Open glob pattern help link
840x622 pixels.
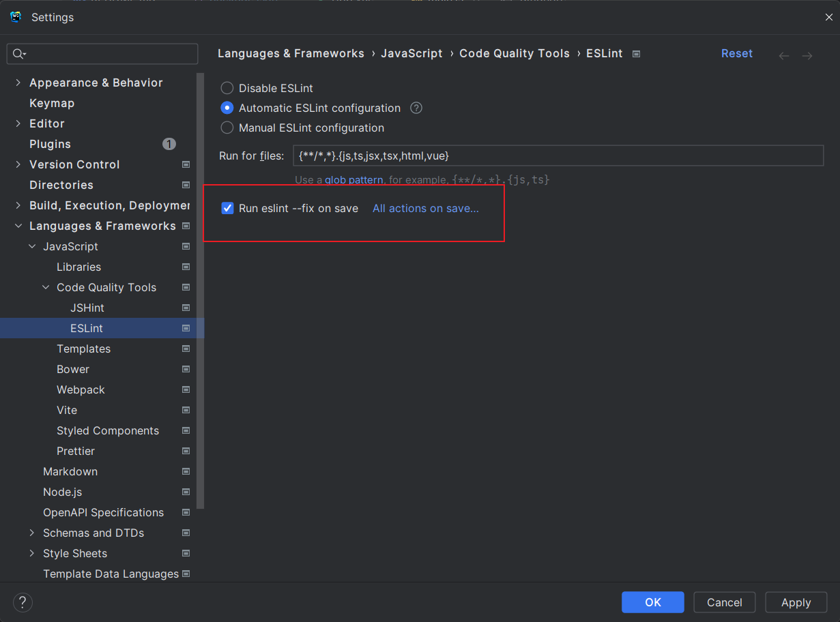353,180
